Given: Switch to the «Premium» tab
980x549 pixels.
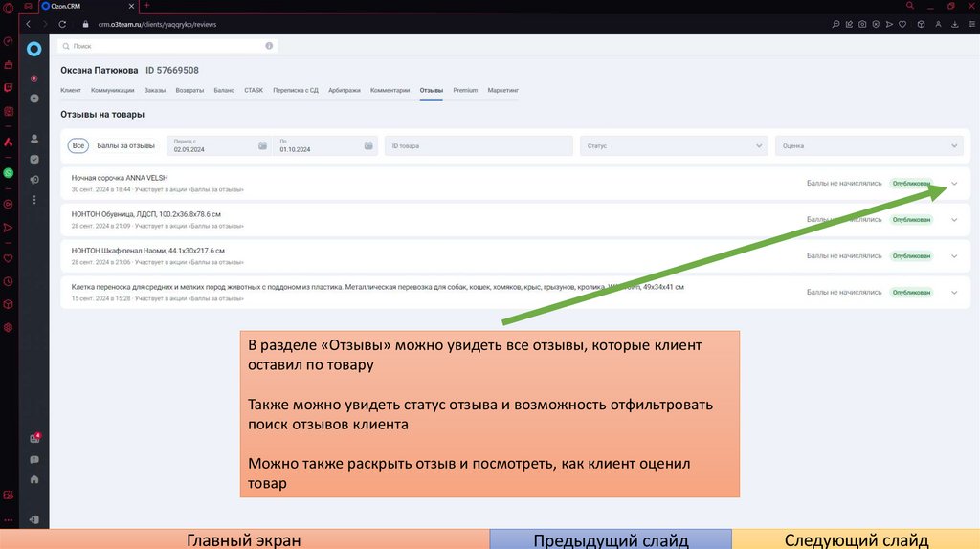Looking at the screenshot, I should coord(465,91).
